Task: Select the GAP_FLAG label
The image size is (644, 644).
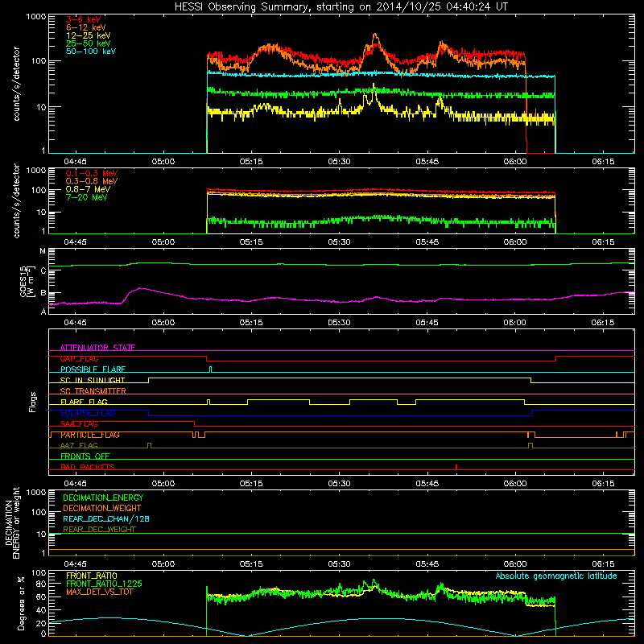Action: [x=79, y=358]
